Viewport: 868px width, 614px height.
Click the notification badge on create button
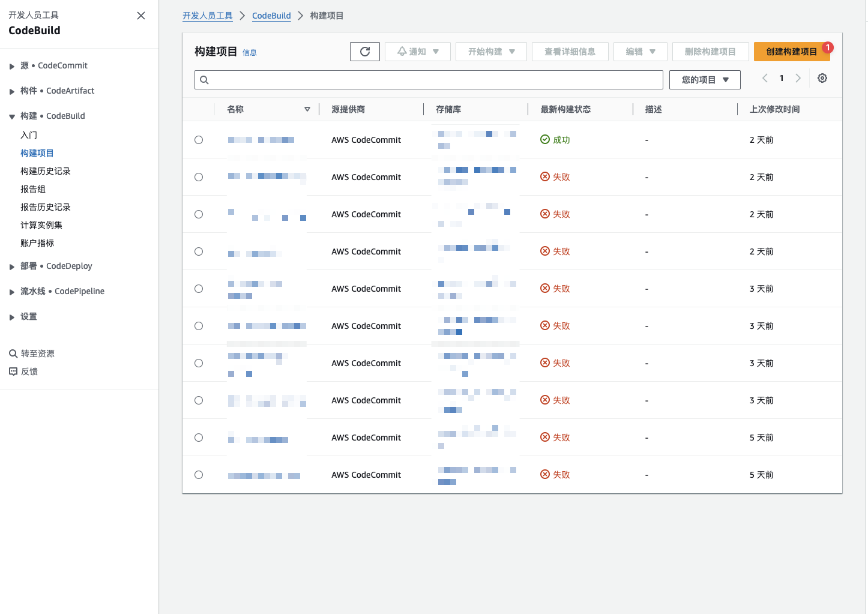tap(828, 47)
